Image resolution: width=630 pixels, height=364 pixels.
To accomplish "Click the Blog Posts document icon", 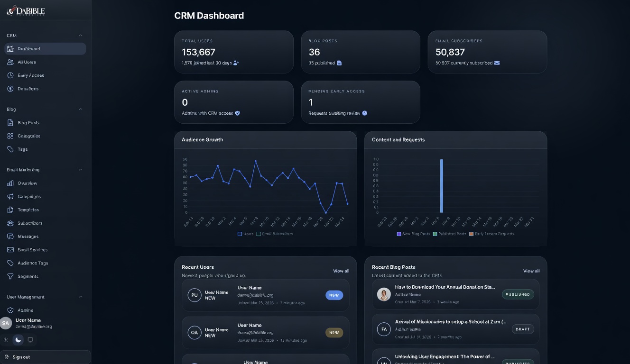I will point(10,123).
